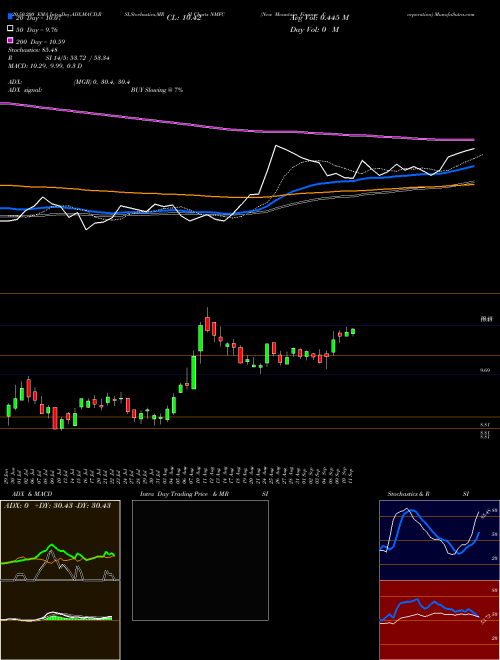
Task: Click the 'CL: 10.42' closing price label
Action: click(x=184, y=18)
